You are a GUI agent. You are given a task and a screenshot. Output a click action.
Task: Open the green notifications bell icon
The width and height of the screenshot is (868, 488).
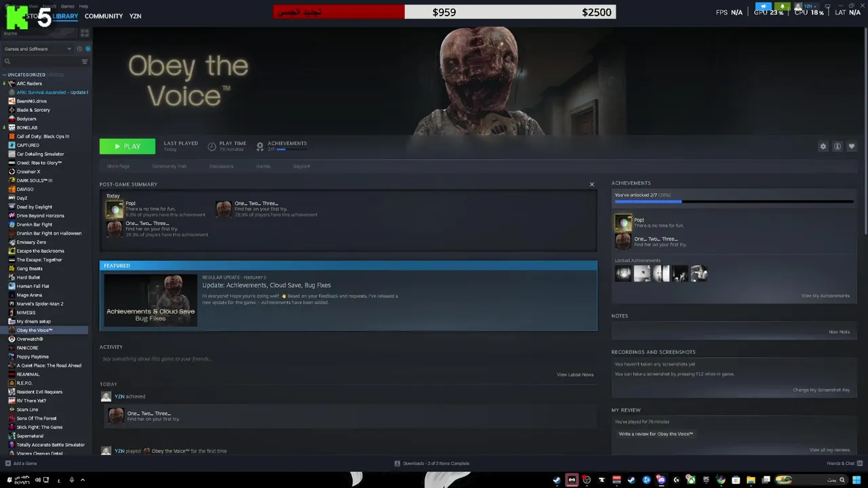pos(783,6)
